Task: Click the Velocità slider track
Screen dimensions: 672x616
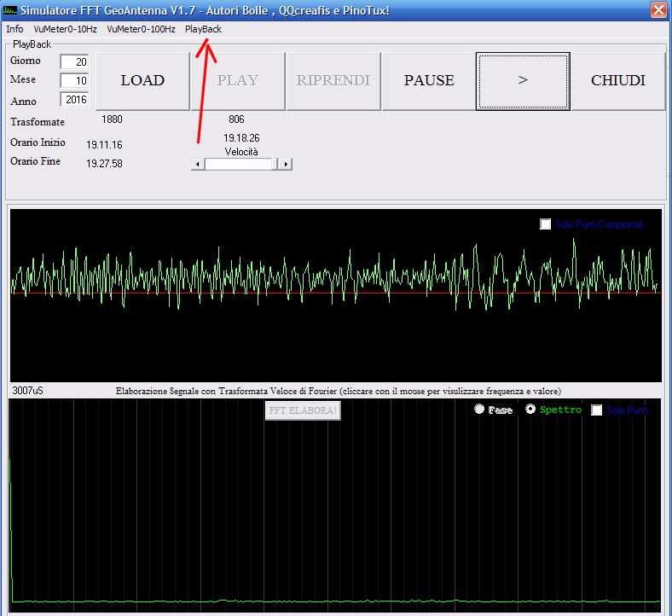Action: (241, 164)
